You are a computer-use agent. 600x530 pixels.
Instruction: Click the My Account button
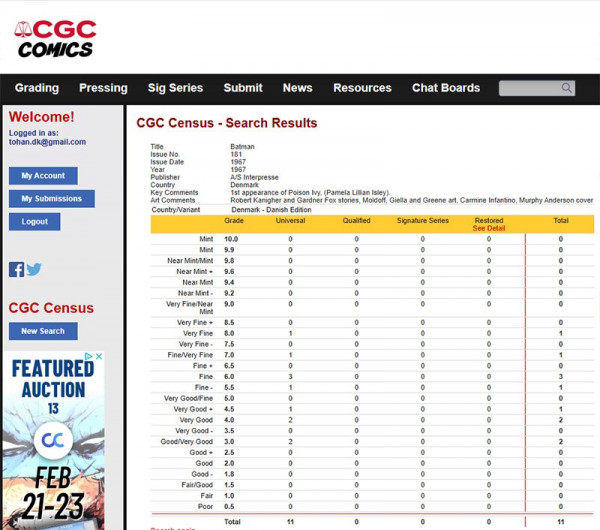coord(43,176)
